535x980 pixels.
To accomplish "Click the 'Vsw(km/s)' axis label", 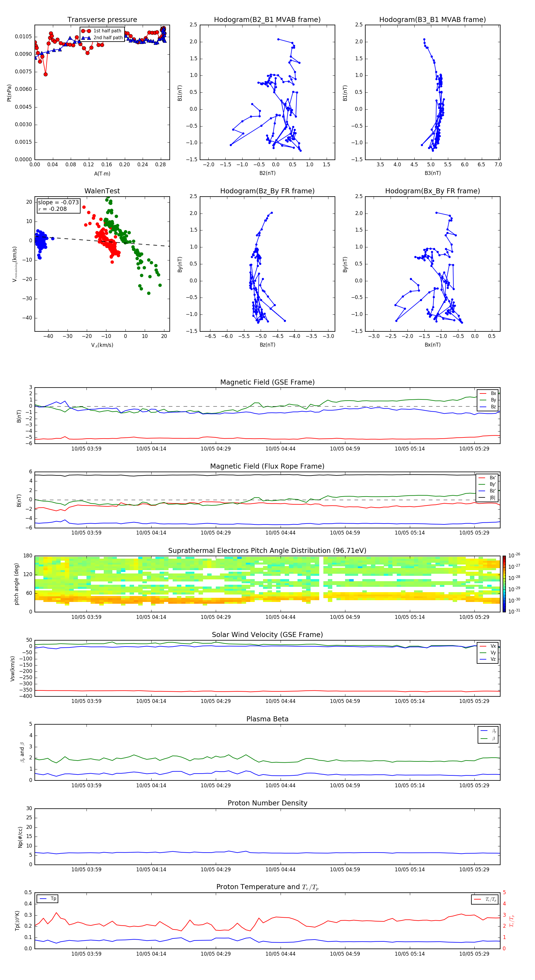I will pos(12,668).
